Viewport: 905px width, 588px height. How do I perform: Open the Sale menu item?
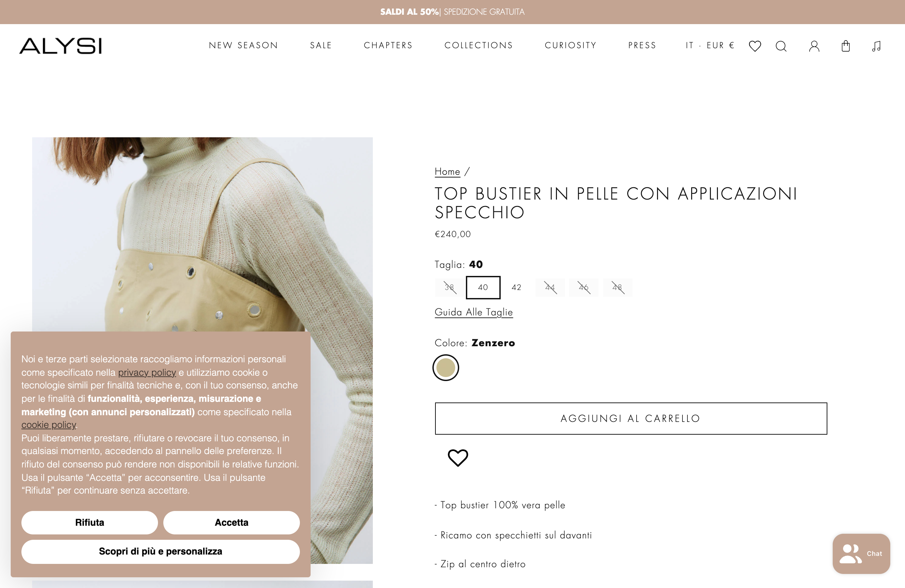[321, 45]
